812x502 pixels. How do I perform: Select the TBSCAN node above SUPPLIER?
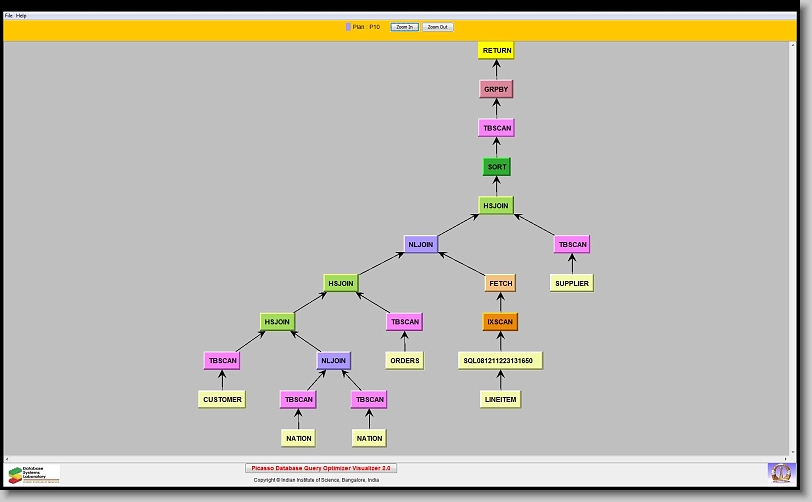572,244
